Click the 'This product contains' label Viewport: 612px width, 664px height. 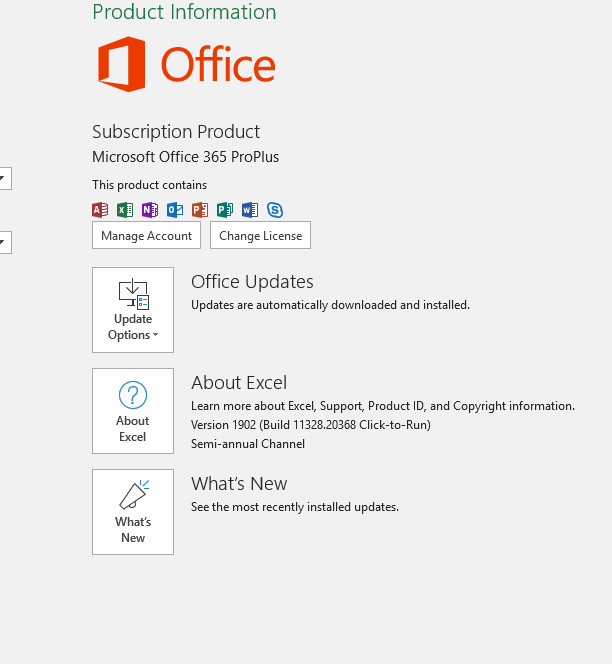tap(150, 185)
